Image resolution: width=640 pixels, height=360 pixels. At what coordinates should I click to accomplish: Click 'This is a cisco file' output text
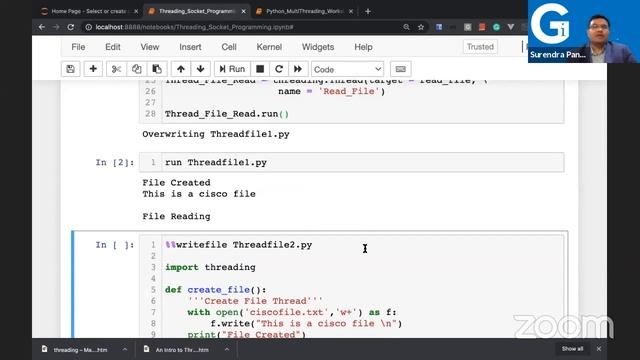[x=199, y=194]
